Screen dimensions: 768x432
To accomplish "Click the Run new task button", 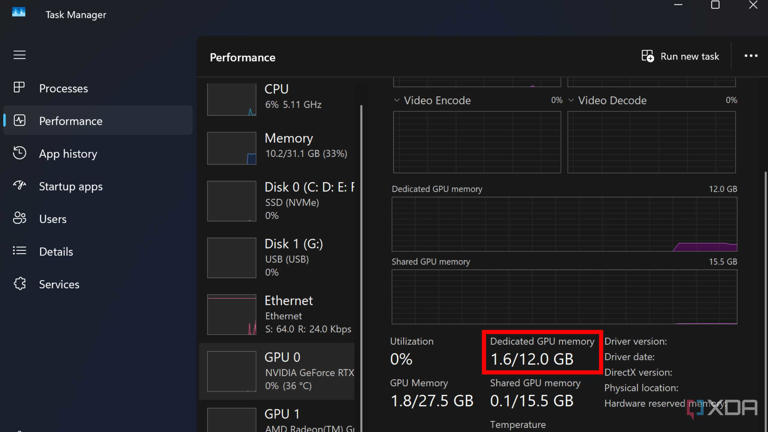I will 680,56.
